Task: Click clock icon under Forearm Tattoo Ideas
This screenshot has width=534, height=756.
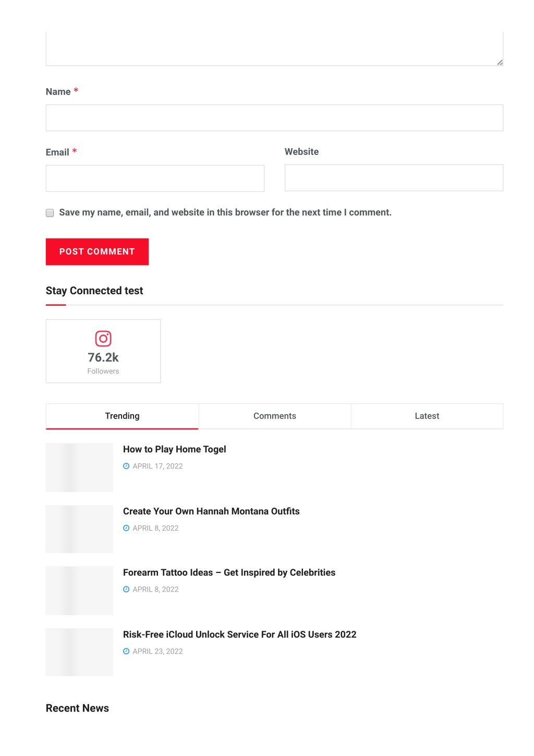Action: click(x=126, y=590)
